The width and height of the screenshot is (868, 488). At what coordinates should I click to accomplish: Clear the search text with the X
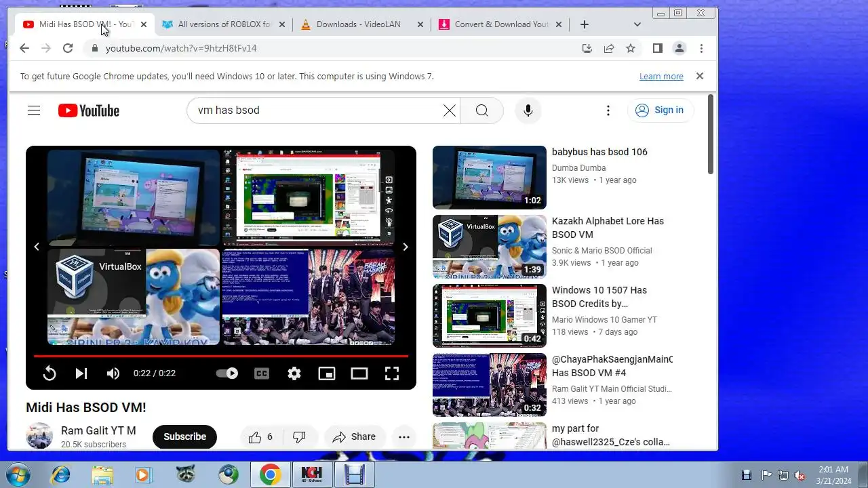[449, 110]
